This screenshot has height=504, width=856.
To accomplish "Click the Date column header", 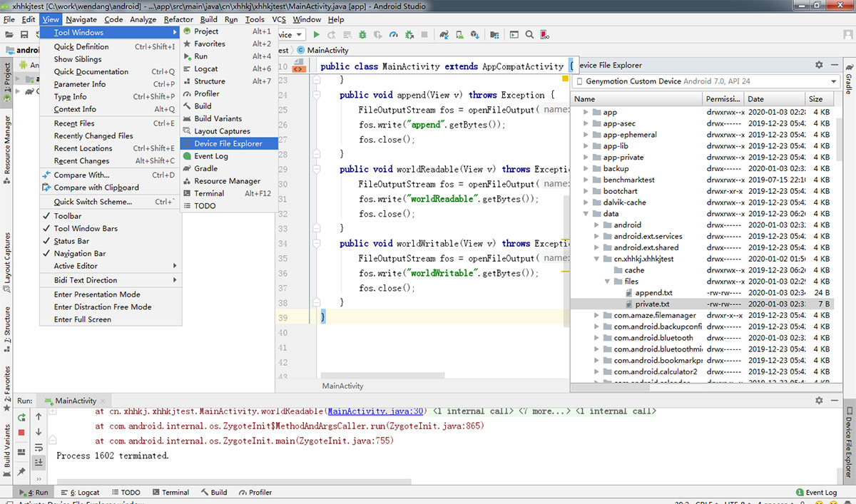I will (x=775, y=99).
